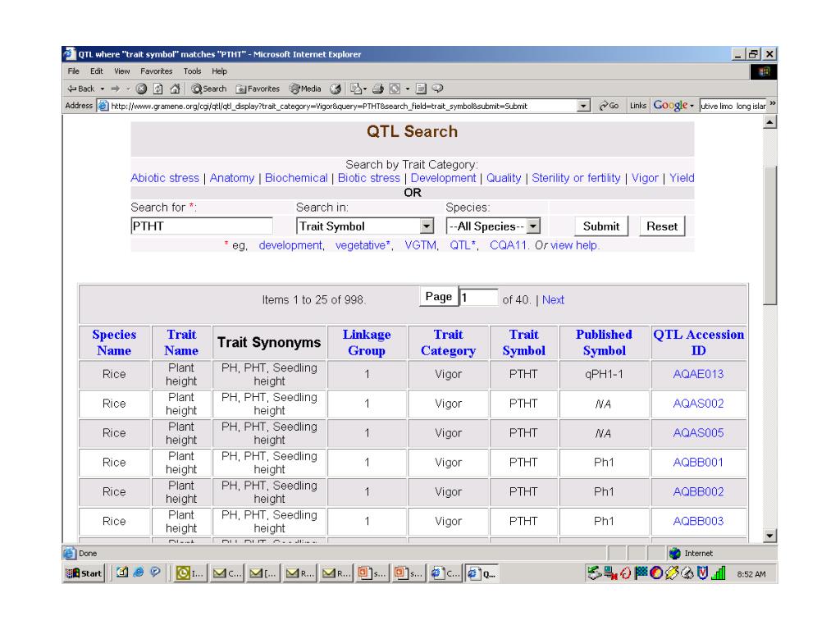This screenshot has height=630, width=840.
Task: Sort by the Published Symbol column header
Action: point(605,342)
